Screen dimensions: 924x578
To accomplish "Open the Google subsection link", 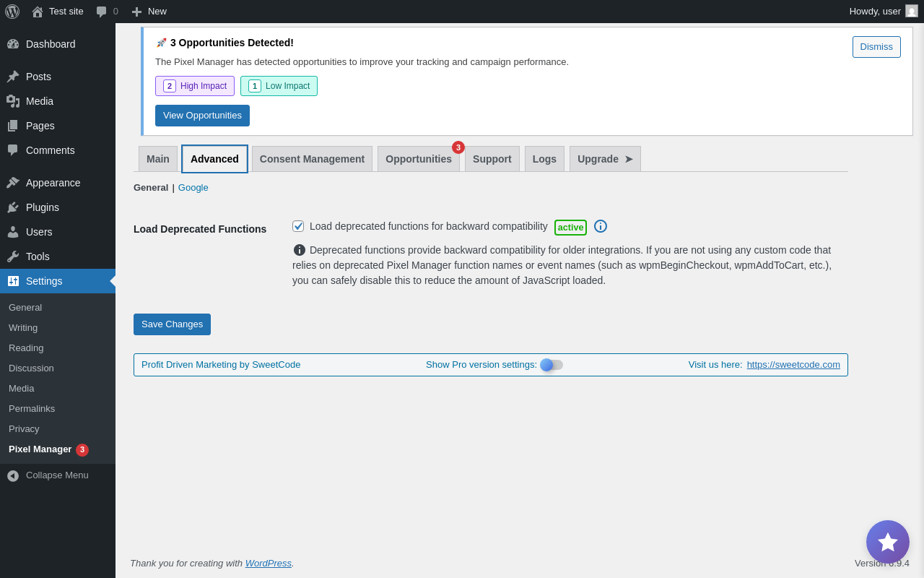I will coord(193,188).
